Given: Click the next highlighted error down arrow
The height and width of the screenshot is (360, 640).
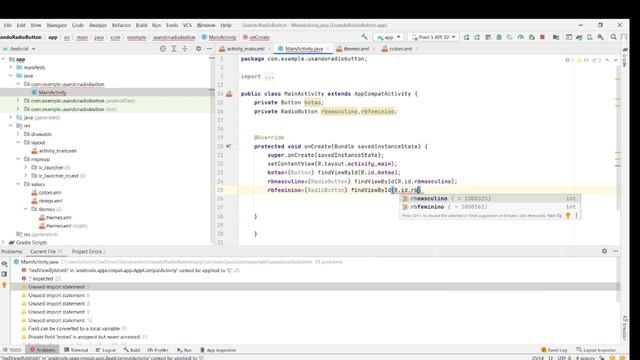Looking at the screenshot, I should pos(616,60).
